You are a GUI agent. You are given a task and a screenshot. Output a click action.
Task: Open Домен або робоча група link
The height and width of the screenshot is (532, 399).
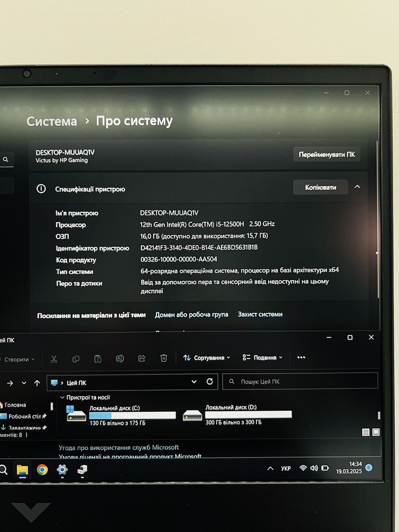(x=192, y=315)
